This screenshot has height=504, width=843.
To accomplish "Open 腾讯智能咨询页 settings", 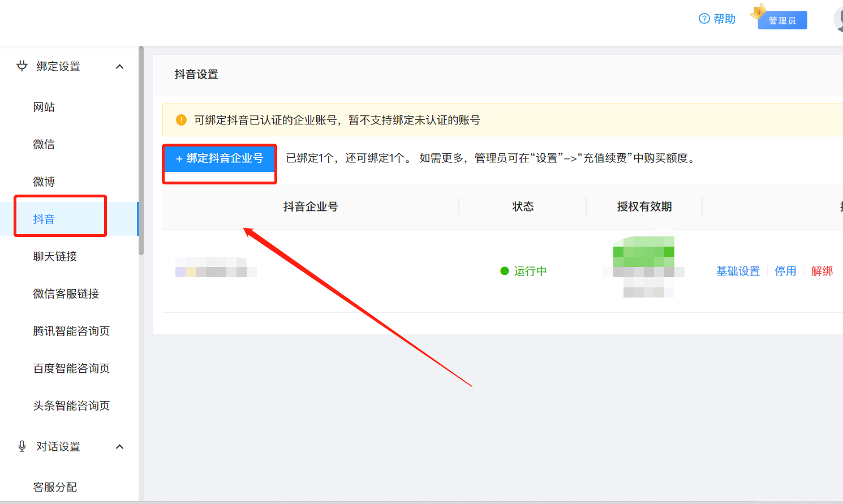I will click(x=71, y=331).
